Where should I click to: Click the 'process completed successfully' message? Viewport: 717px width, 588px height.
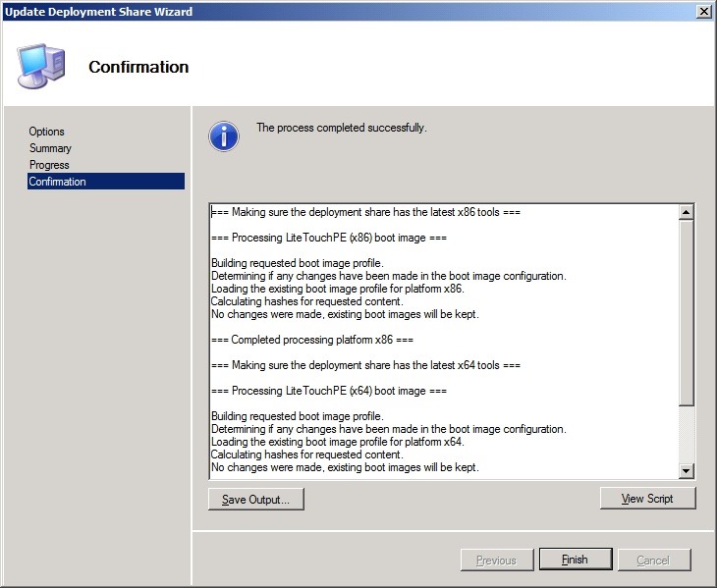[341, 128]
